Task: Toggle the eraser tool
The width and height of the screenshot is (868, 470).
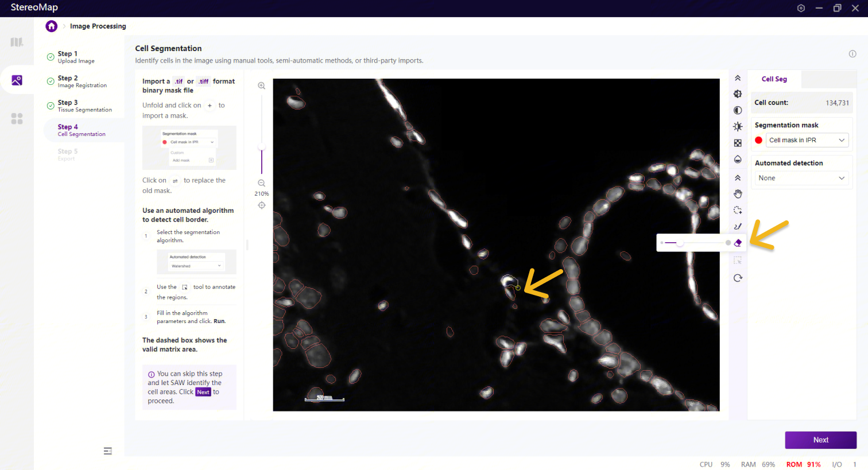Action: tap(738, 243)
